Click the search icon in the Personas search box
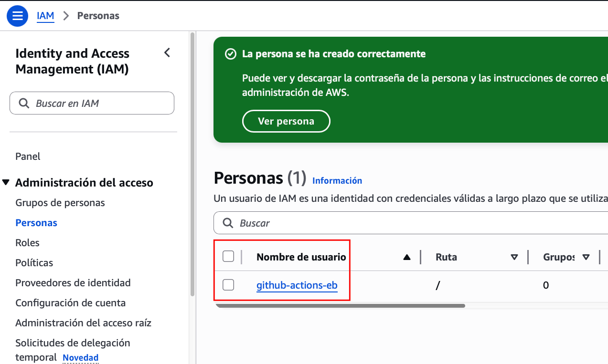Viewport: 608px width, 364px height. (x=228, y=223)
